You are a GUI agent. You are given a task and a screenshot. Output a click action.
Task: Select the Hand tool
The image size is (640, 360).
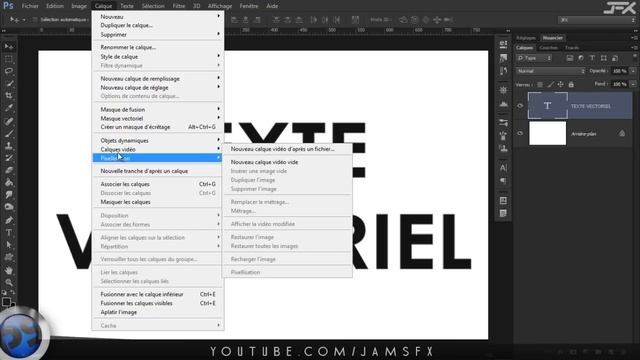[x=9, y=270]
